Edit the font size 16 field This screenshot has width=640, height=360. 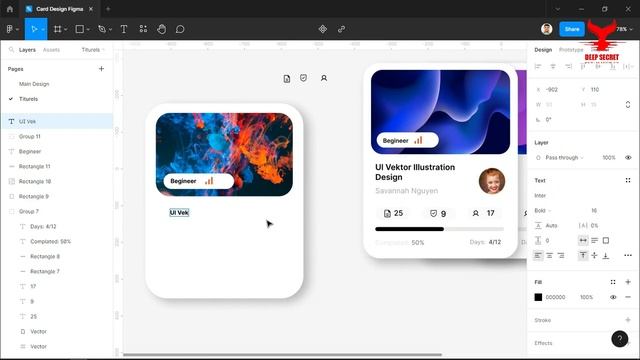[594, 211]
